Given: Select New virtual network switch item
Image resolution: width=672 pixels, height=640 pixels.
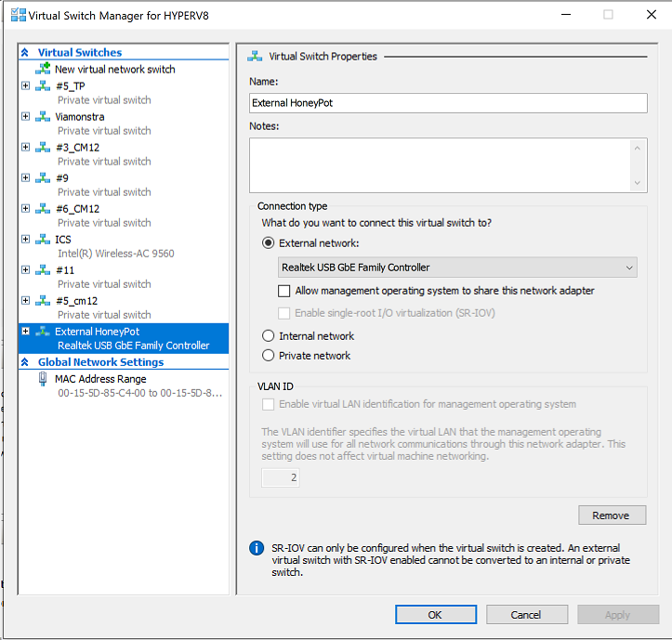Looking at the screenshot, I should 115,69.
